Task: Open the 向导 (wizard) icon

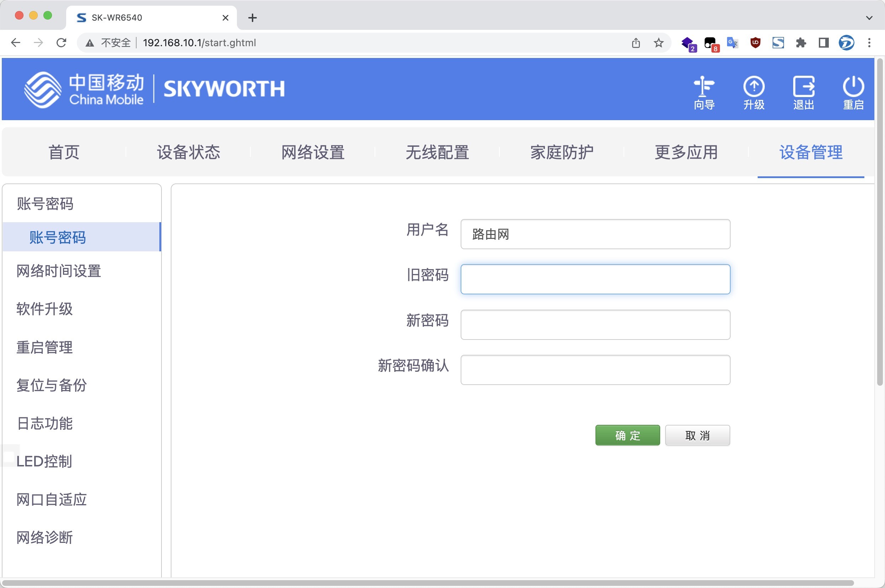Action: (x=704, y=92)
